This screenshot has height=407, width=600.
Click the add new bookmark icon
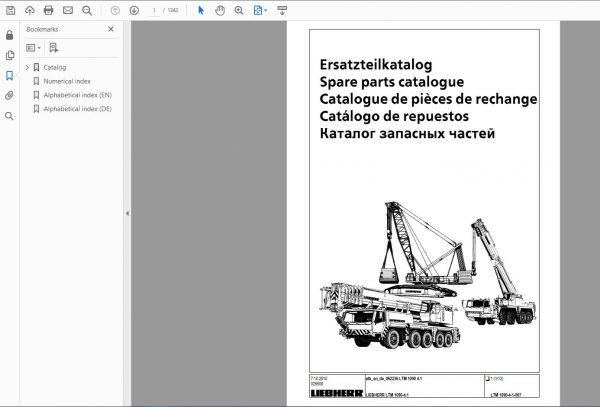[54, 48]
